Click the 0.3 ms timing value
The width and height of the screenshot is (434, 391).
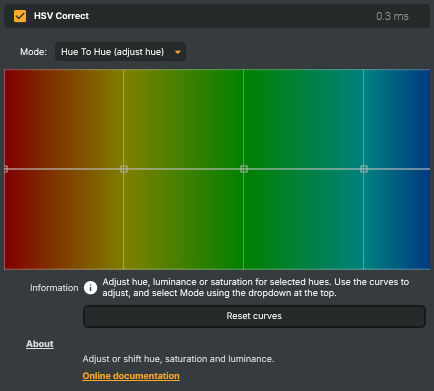(392, 16)
